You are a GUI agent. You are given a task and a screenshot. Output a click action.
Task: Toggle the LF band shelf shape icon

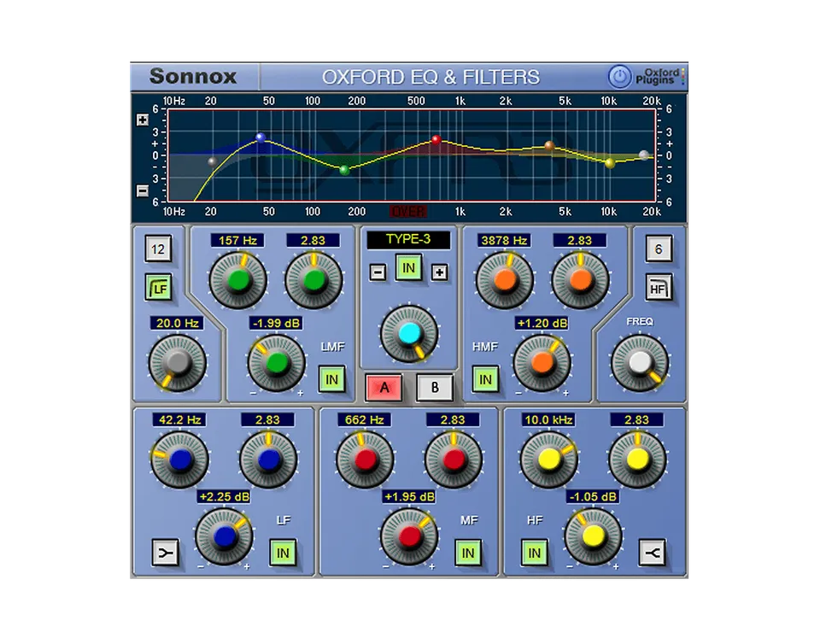pyautogui.click(x=165, y=553)
